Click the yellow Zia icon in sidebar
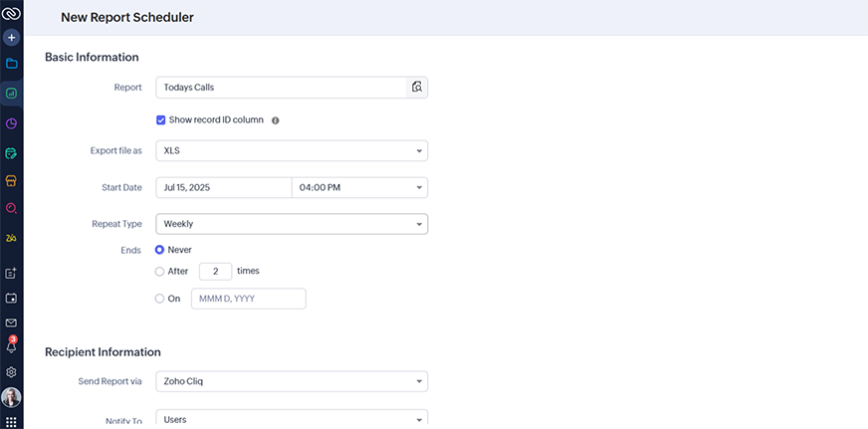Viewport: 868px width, 429px height. 11,238
